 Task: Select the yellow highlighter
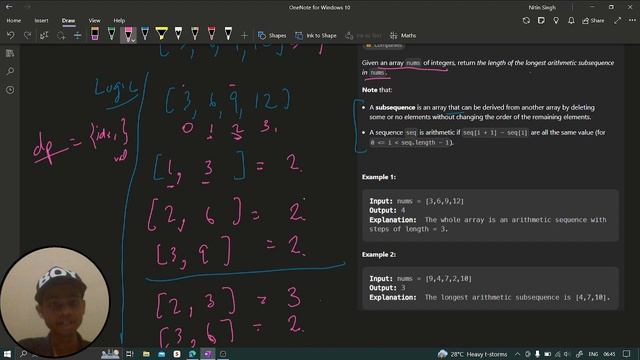tap(162, 34)
